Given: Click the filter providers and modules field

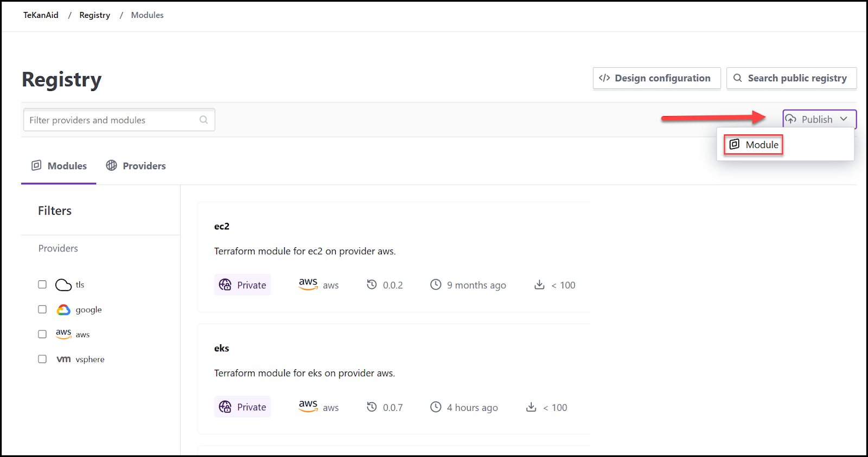Looking at the screenshot, I should (108, 119).
